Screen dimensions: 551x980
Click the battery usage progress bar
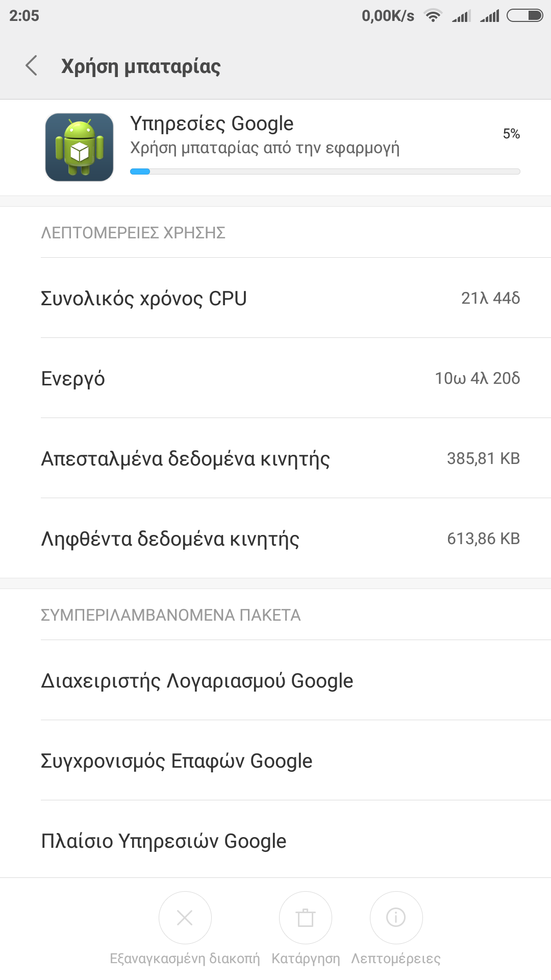325,171
